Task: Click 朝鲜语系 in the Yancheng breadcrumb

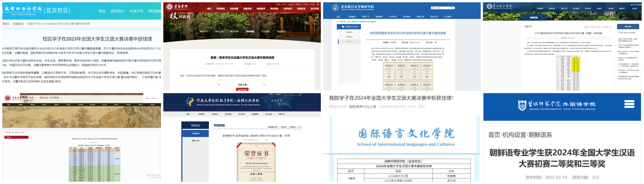Action: tap(540, 135)
